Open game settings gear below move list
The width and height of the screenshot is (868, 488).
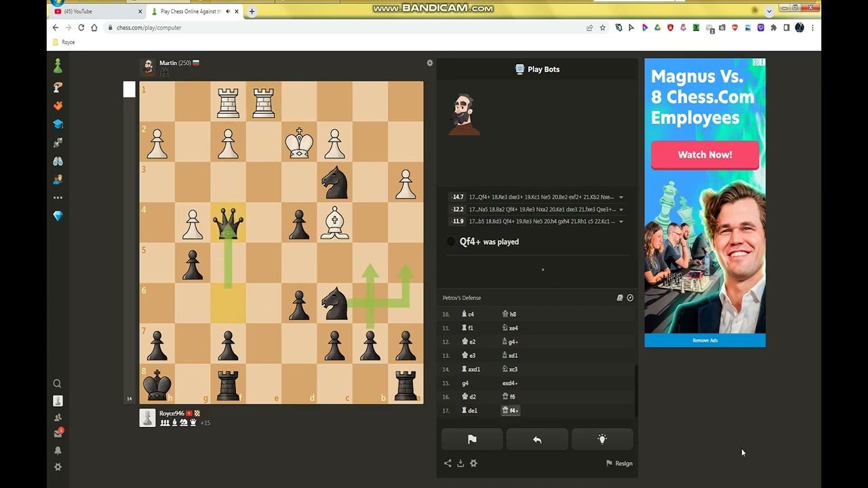(x=473, y=464)
